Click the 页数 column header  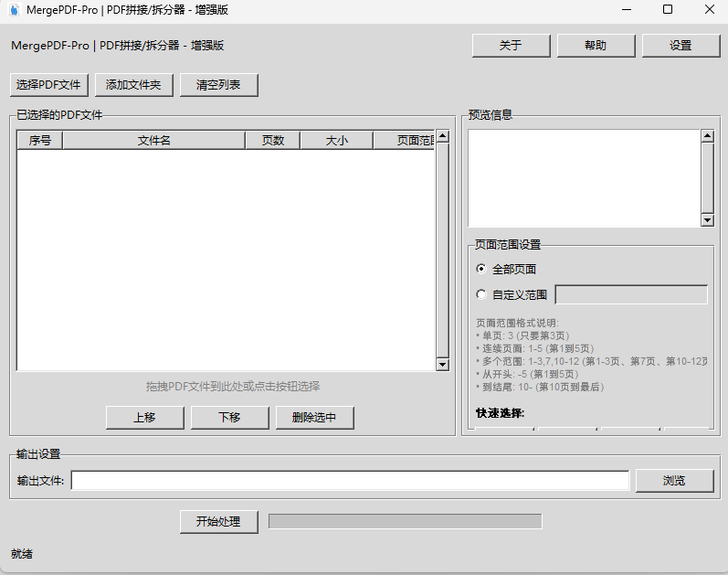pyautogui.click(x=272, y=141)
